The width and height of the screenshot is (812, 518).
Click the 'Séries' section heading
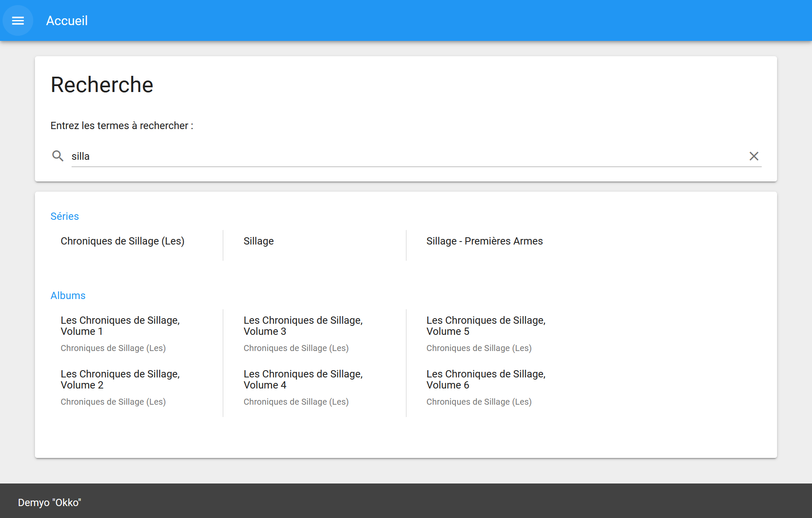(x=65, y=216)
